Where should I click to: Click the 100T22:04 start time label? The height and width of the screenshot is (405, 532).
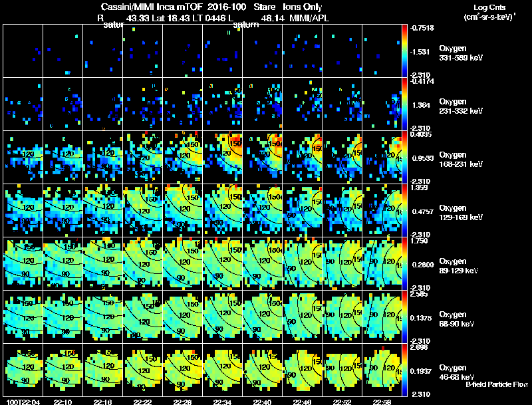tap(23, 402)
